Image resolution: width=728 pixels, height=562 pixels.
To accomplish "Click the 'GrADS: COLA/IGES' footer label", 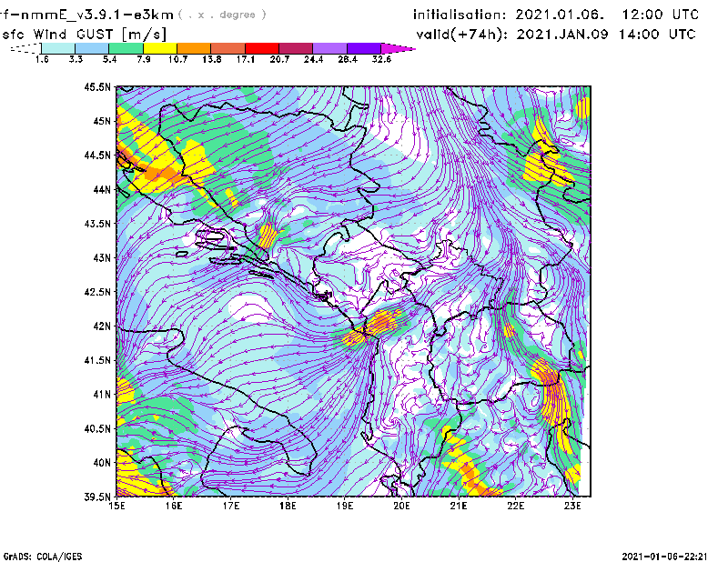I will coord(43,557).
